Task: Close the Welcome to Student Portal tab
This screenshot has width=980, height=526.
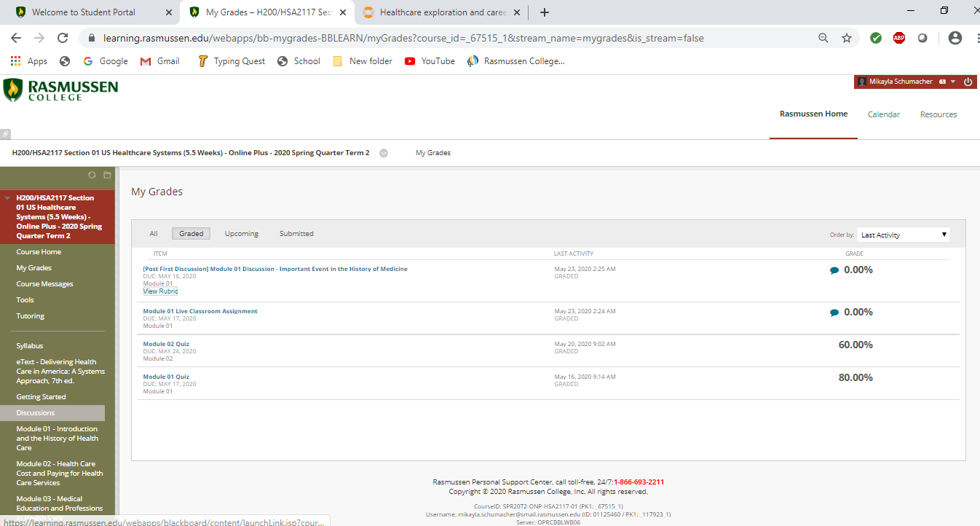Action: click(169, 12)
